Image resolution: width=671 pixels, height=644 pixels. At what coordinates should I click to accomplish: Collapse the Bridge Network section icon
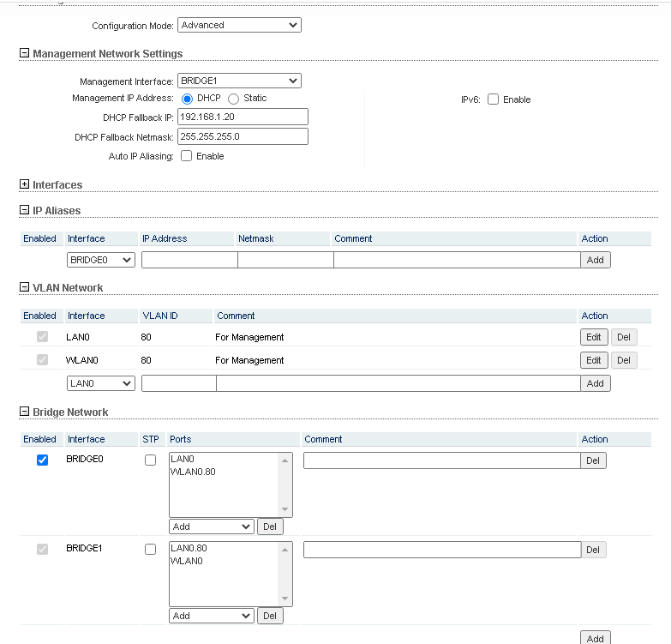[x=24, y=412]
